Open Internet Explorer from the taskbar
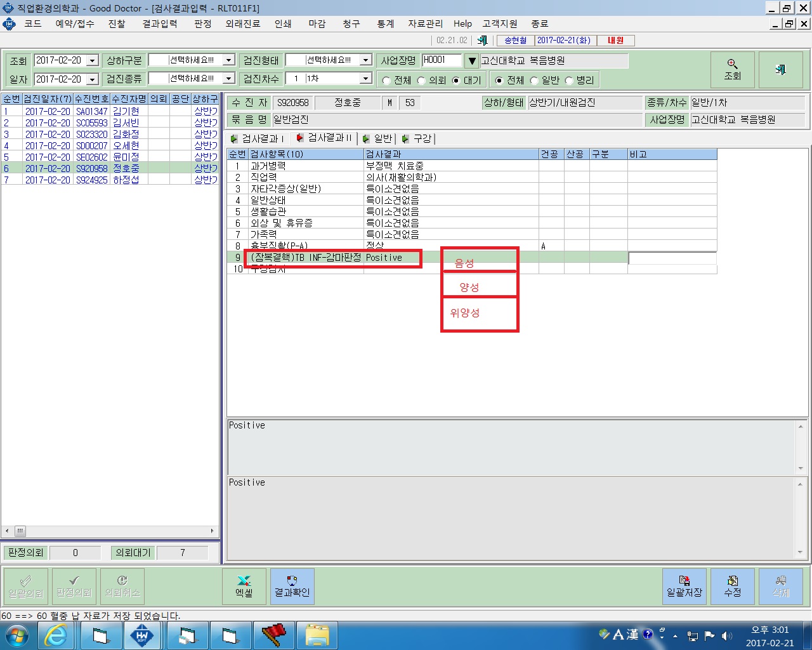This screenshot has width=812, height=650. (56, 635)
